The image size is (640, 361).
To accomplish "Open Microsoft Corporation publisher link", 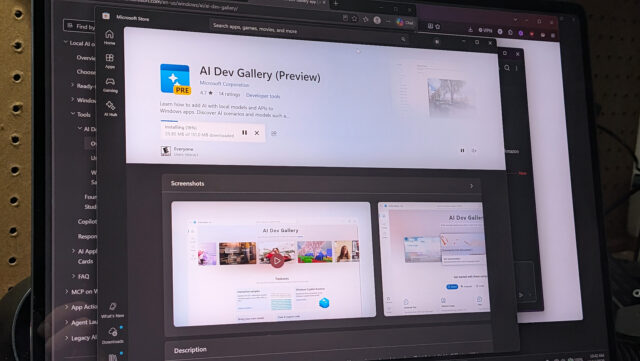I will pyautogui.click(x=224, y=84).
